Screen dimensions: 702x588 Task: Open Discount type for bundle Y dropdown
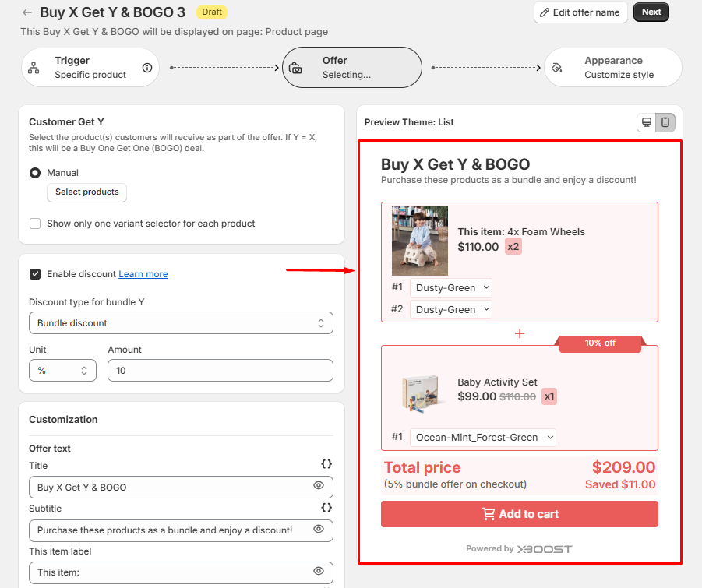coord(181,323)
